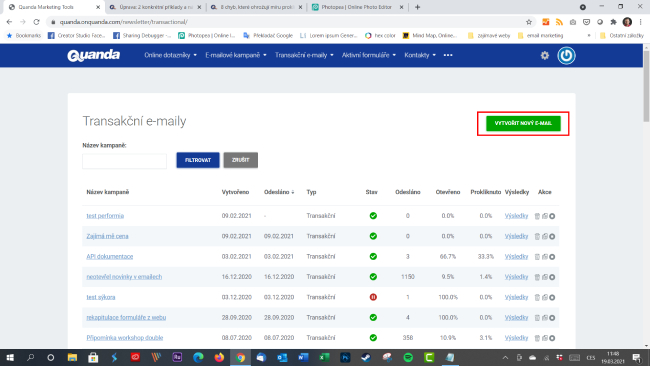Viewport: 650px width, 366px height.
Task: Click the circle action icon for "Zajímá mě cena"
Action: coord(552,236)
